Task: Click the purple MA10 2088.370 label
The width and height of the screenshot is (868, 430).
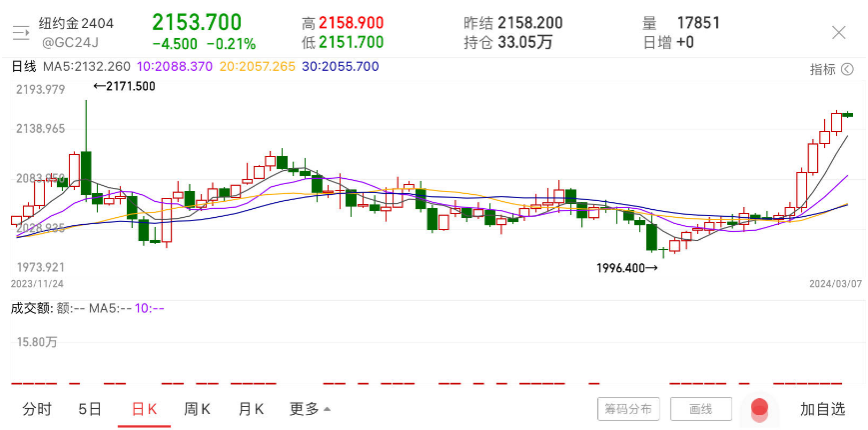Action: 174,66
